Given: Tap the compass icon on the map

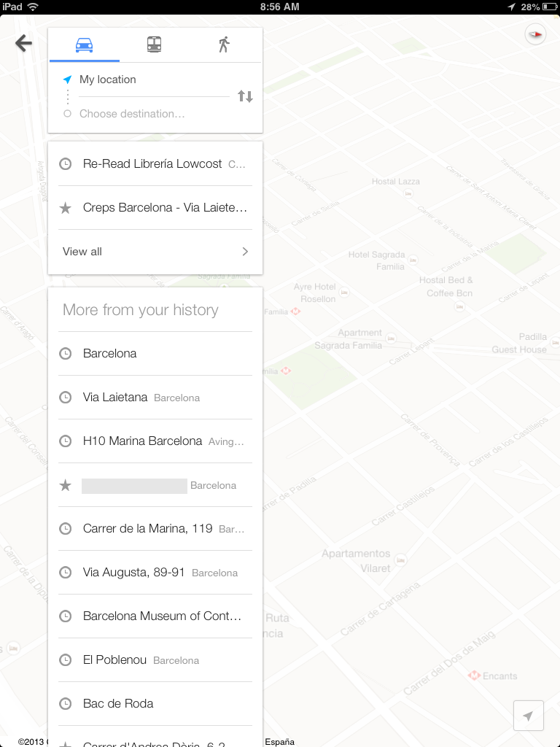Looking at the screenshot, I should coord(535,34).
